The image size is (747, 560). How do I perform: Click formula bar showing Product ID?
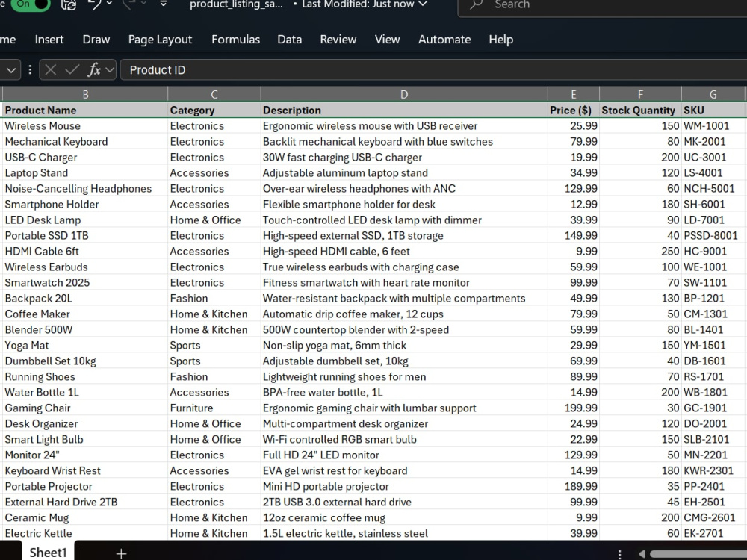[x=433, y=70]
